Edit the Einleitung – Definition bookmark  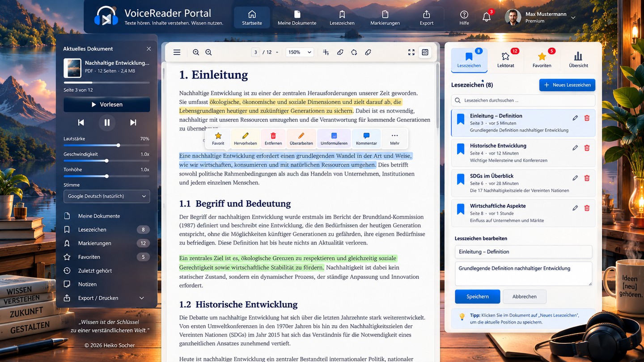[x=575, y=118]
